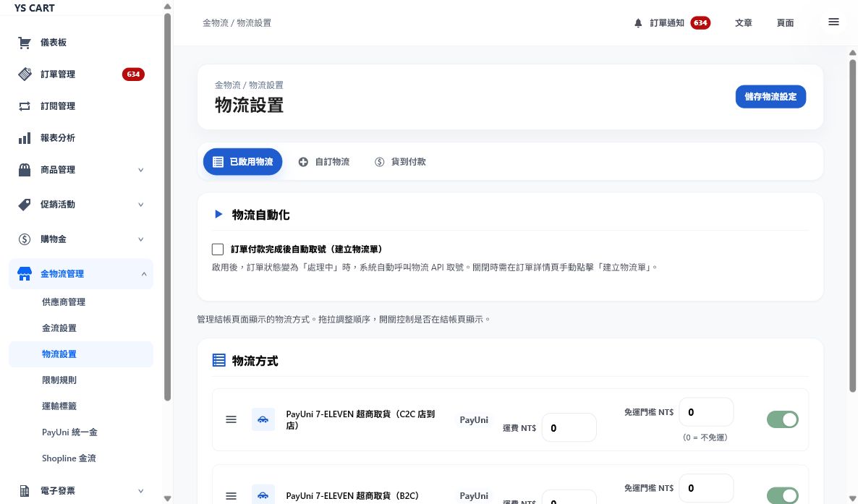Open 限制規則 in the sidebar
Viewport: 858px width, 504px height.
59,380
